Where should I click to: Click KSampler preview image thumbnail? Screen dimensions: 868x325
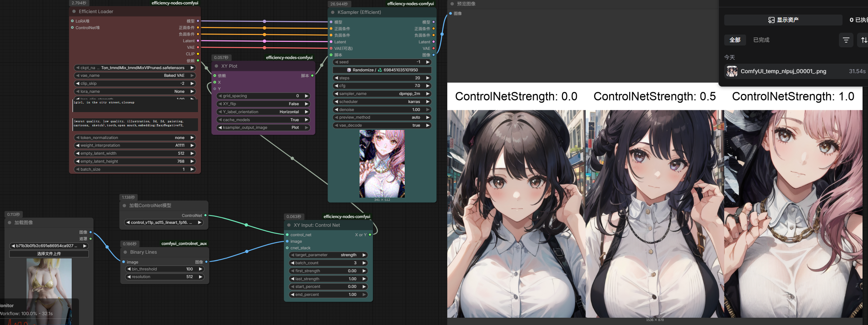pos(382,164)
